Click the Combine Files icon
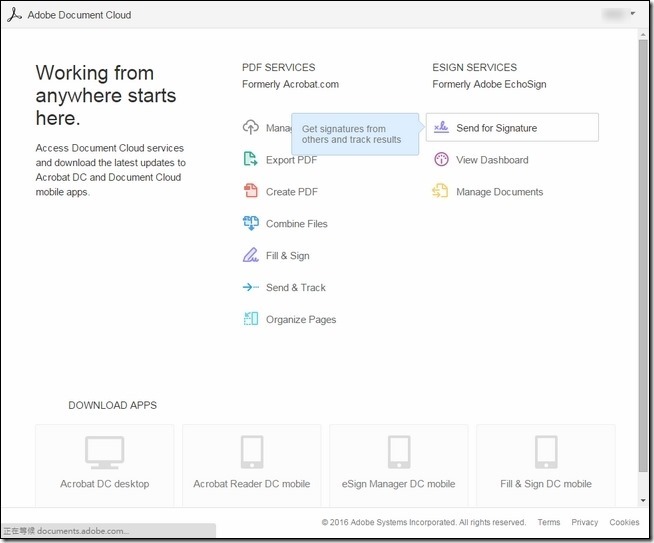654x543 pixels. coord(251,223)
